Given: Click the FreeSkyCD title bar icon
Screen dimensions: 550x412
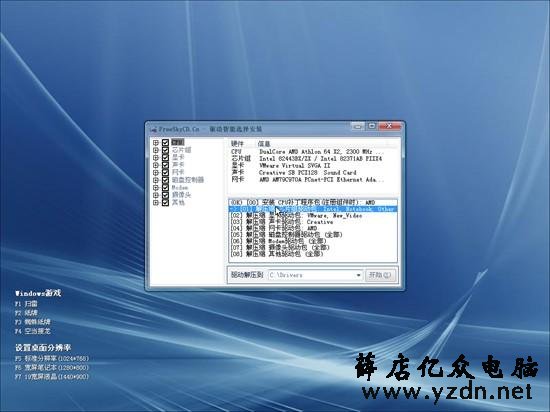Looking at the screenshot, I should pos(153,129).
